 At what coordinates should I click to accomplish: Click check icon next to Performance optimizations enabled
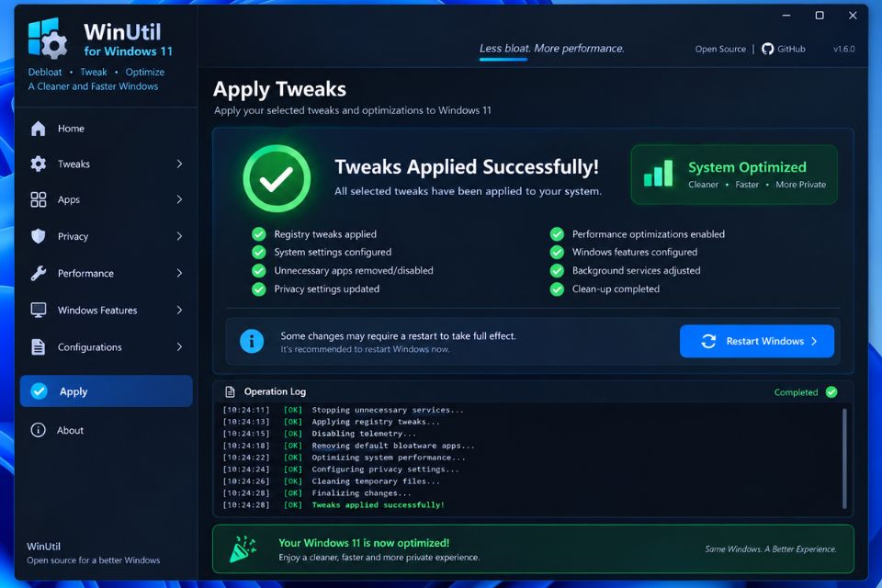pos(557,234)
